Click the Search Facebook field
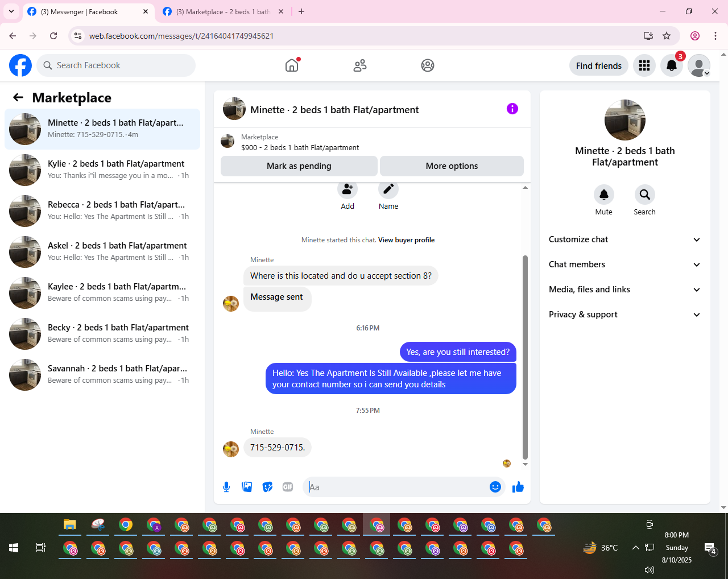 tap(116, 65)
